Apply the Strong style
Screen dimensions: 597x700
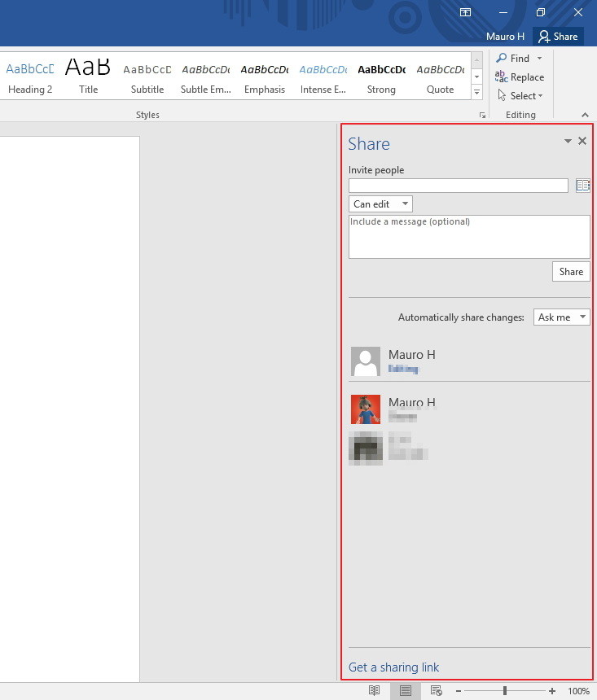point(382,77)
